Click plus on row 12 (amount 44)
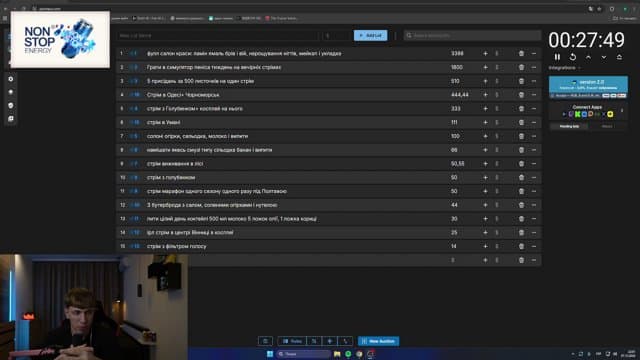Screen dimensions: 640x360 tap(485, 205)
